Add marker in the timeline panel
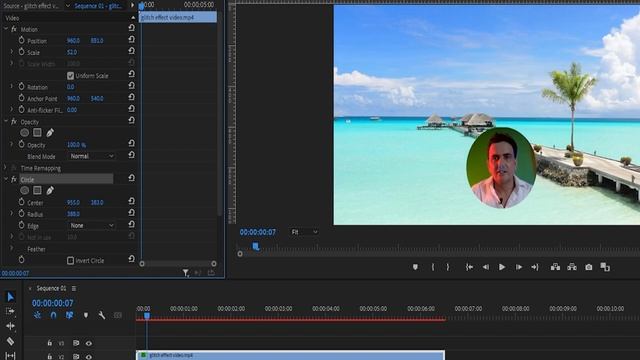This screenshot has width=640, height=360. click(86, 315)
